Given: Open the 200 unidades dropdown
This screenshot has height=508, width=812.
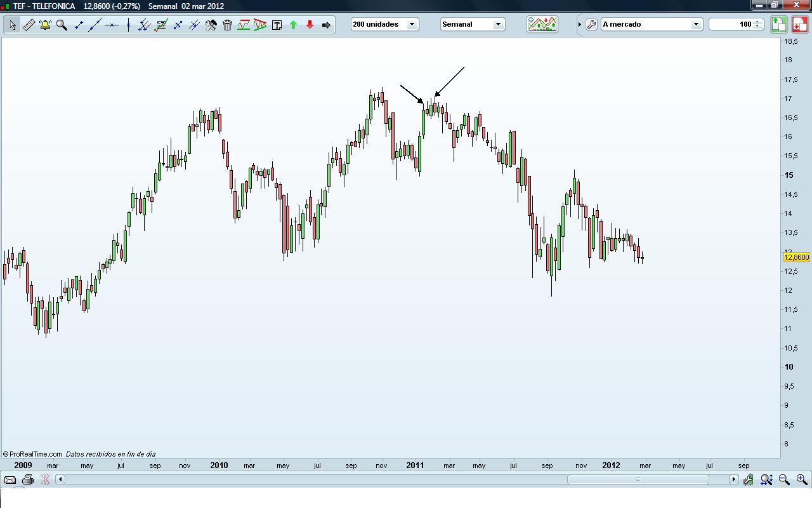Looking at the screenshot, I should pos(384,24).
